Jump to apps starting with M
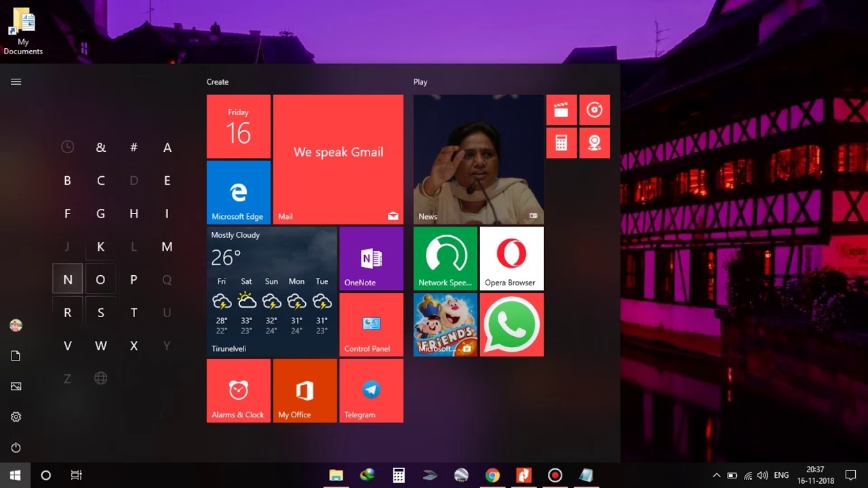The image size is (868, 488). [167, 247]
